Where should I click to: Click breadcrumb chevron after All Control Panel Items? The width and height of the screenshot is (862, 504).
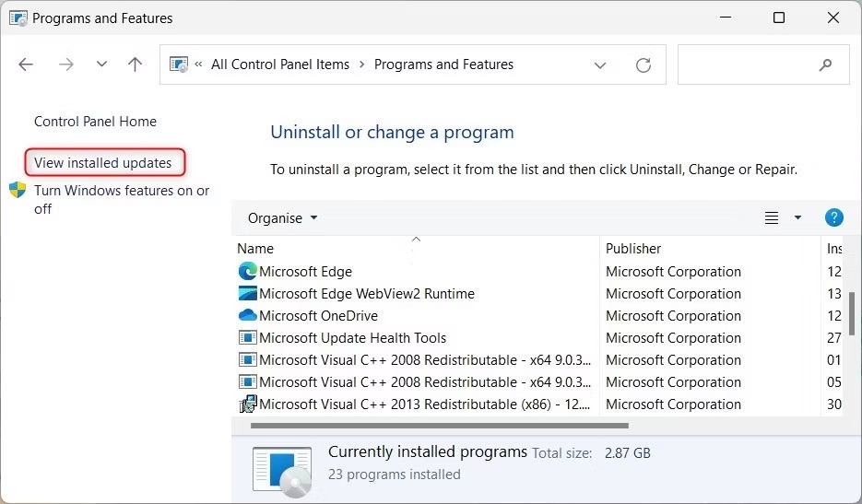click(361, 64)
